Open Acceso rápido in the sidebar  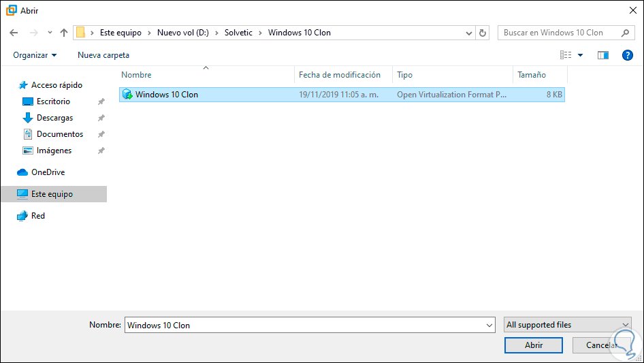(57, 85)
